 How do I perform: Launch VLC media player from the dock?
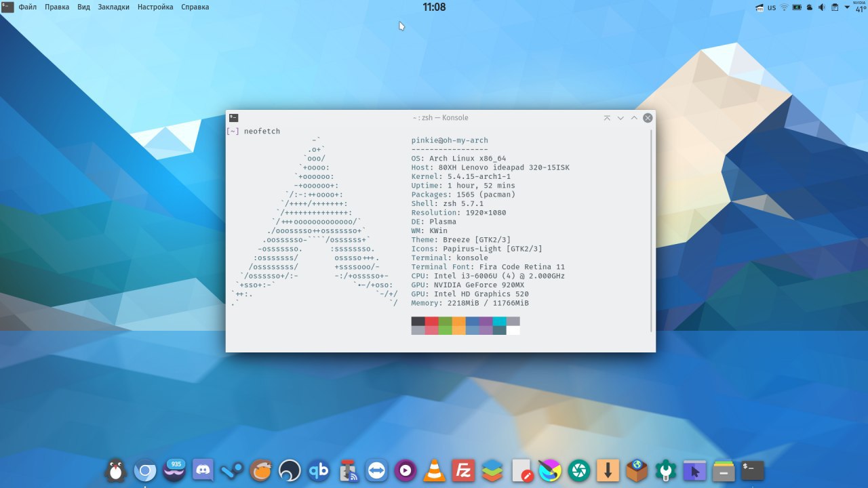[x=435, y=470]
